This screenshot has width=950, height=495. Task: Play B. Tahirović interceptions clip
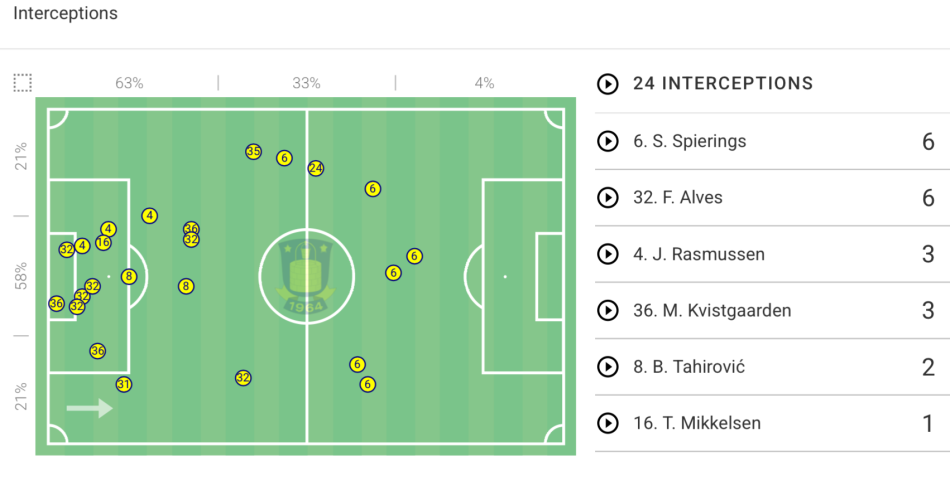(608, 367)
